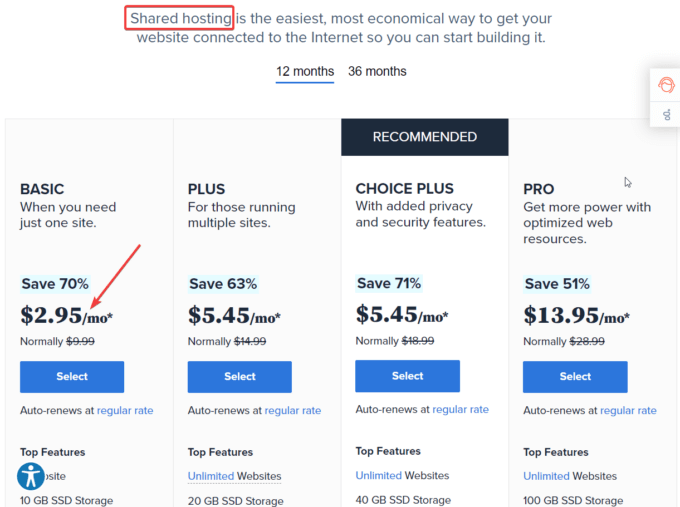Open regular rate link under CHOICE PLUS
Image resolution: width=680 pixels, height=507 pixels.
click(461, 409)
